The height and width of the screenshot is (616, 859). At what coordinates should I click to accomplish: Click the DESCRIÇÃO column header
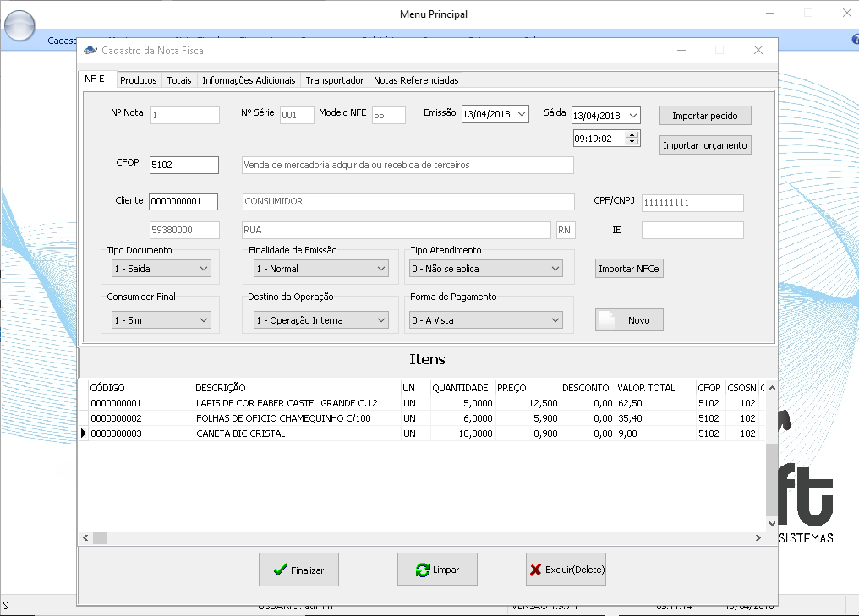point(297,388)
